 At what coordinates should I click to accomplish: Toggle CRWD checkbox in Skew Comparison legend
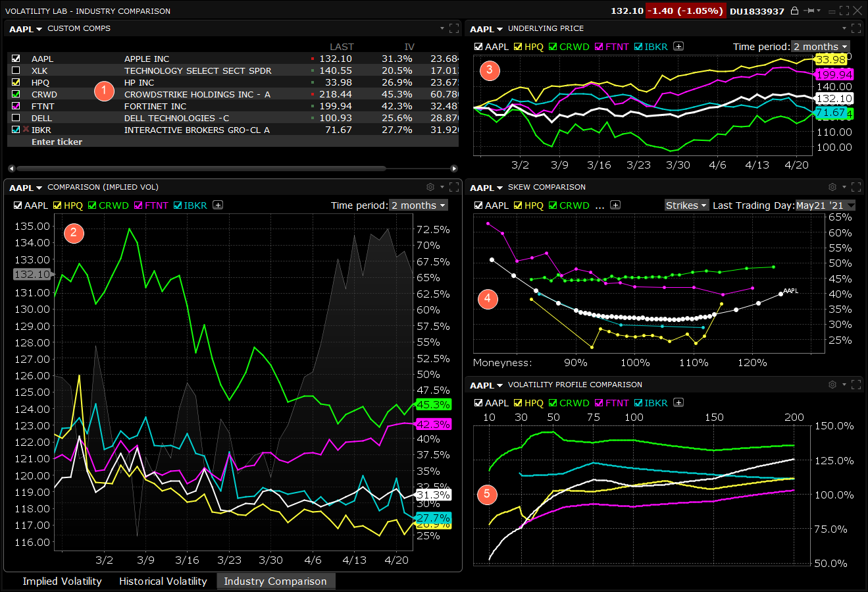[553, 205]
